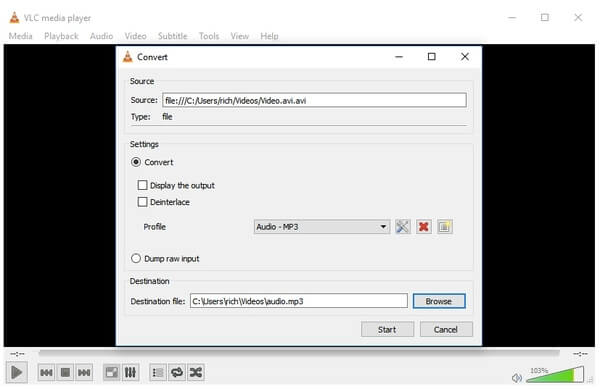The height and width of the screenshot is (389, 600).
Task: Click remaining time label right of seek bar
Action: (580, 354)
